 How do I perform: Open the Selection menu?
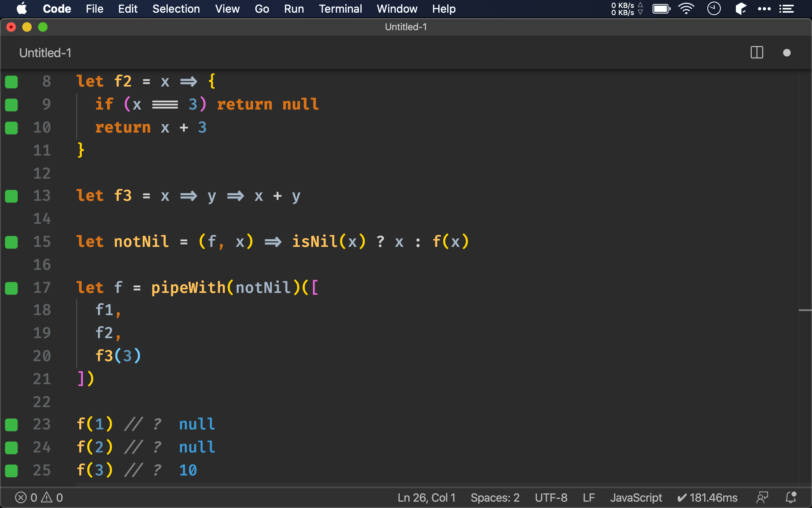(176, 9)
